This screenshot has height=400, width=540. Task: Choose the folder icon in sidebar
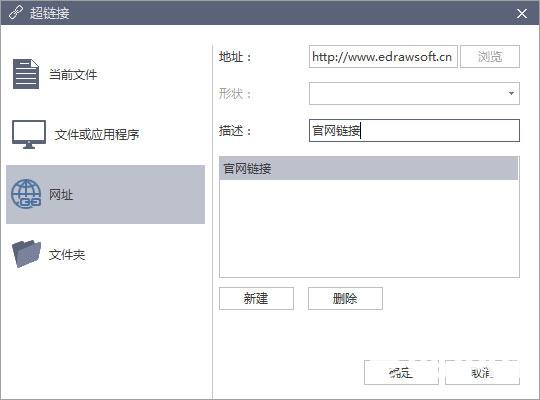click(x=27, y=254)
